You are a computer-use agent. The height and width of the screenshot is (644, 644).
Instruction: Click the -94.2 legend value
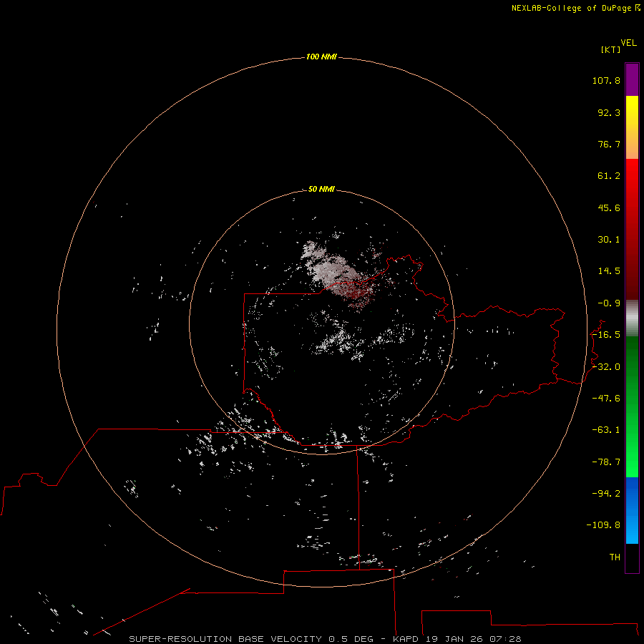click(606, 494)
